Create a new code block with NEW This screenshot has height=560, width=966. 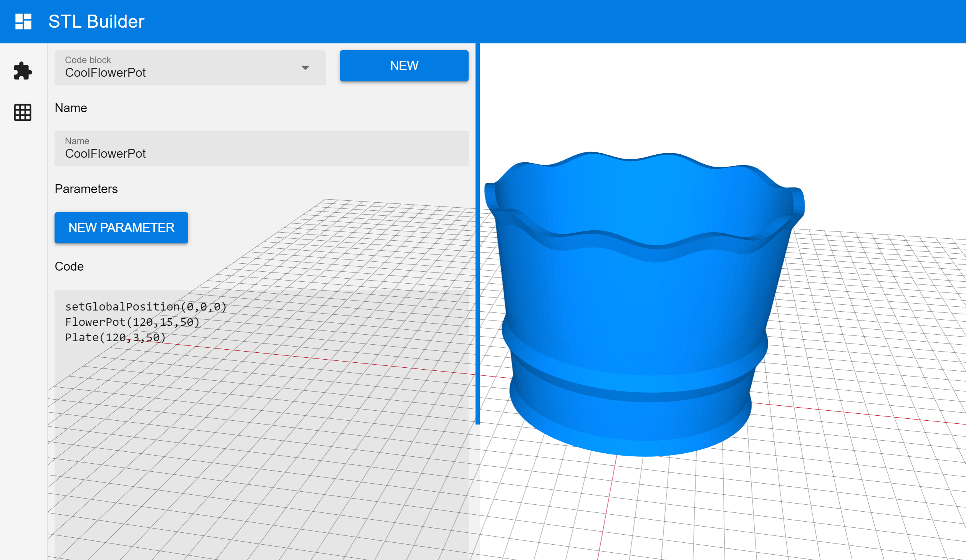(404, 66)
